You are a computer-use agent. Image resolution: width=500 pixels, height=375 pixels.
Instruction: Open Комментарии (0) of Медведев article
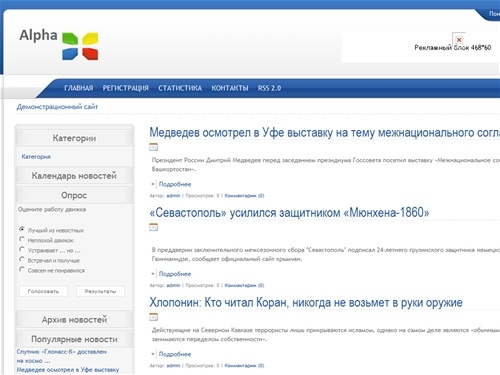(244, 196)
